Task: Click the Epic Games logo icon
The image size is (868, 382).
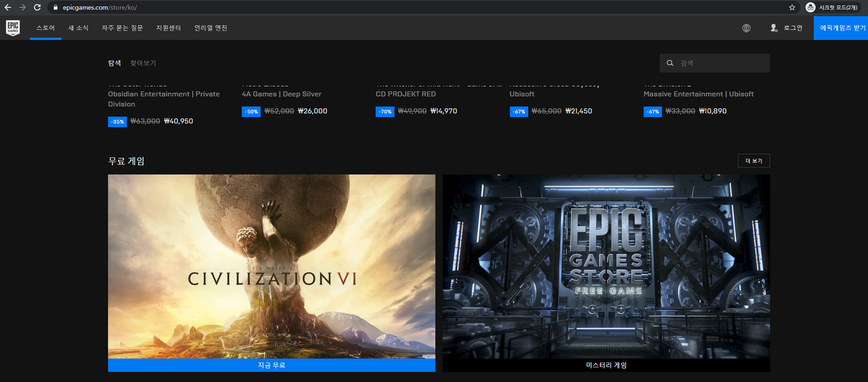Action: tap(13, 28)
